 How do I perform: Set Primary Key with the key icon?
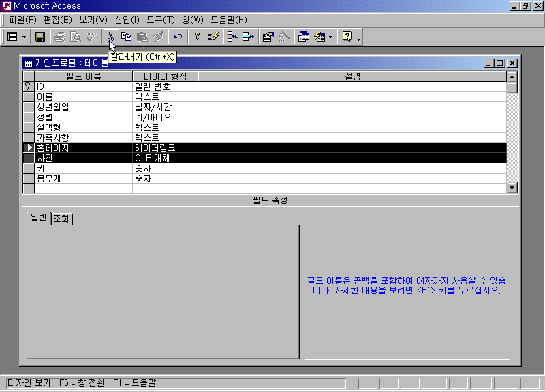click(197, 37)
